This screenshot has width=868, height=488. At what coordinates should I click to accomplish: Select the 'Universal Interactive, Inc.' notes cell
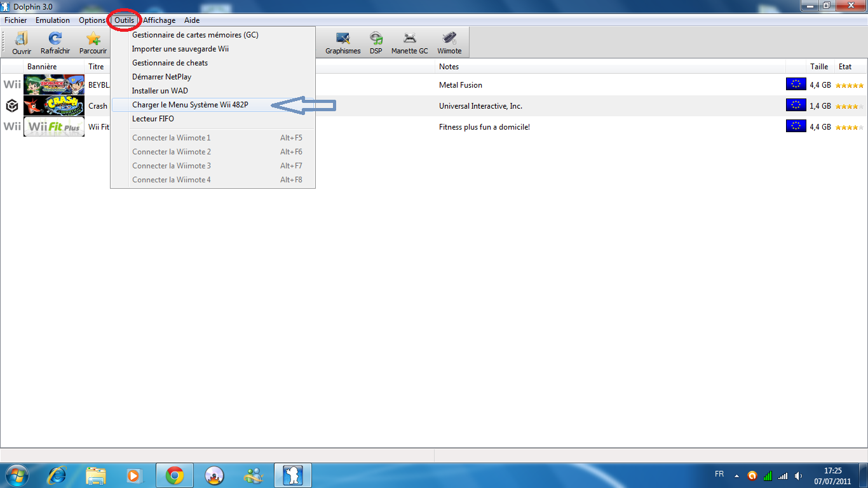480,106
